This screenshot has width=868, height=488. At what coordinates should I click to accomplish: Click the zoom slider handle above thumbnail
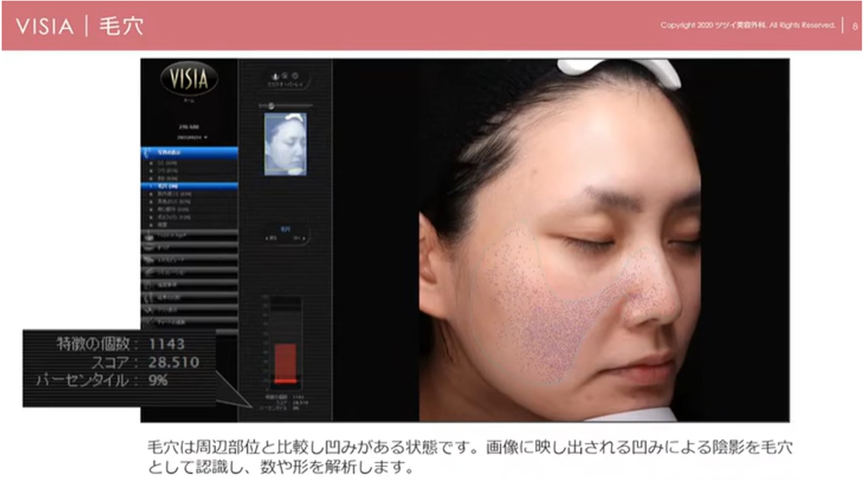pyautogui.click(x=271, y=106)
